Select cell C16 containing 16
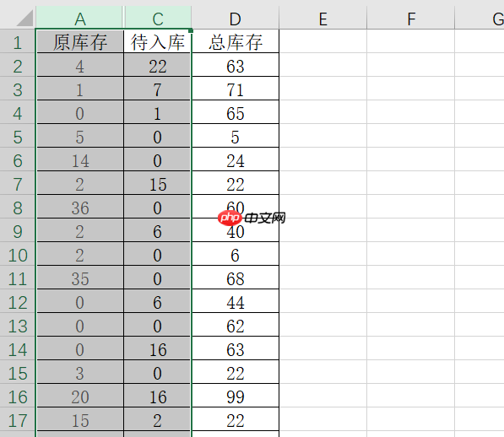 pyautogui.click(x=158, y=396)
